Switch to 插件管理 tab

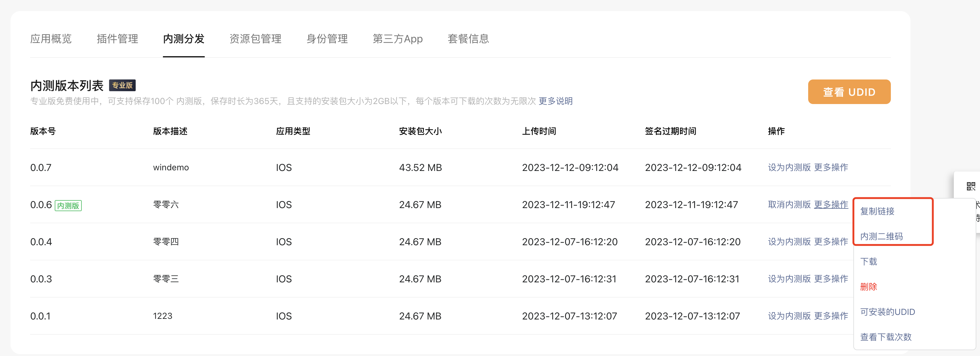tap(117, 39)
